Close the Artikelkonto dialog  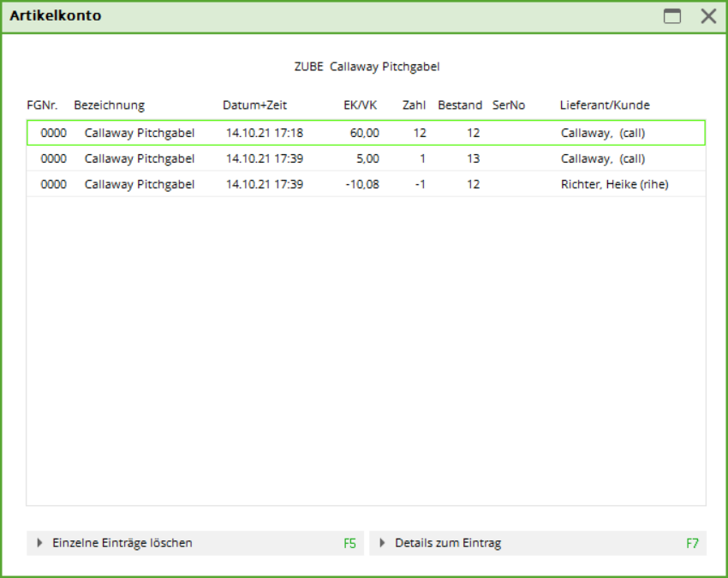pyautogui.click(x=708, y=16)
